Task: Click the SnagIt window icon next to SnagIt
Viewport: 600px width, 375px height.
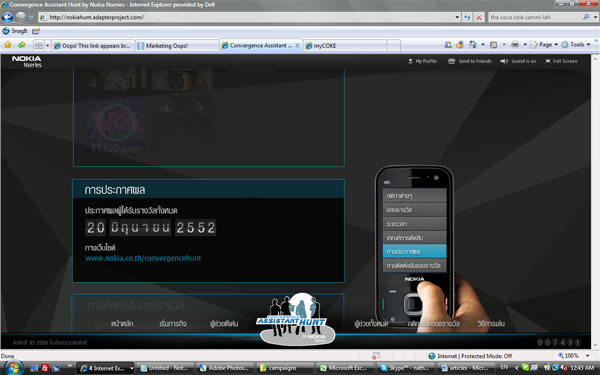Action: (x=36, y=31)
